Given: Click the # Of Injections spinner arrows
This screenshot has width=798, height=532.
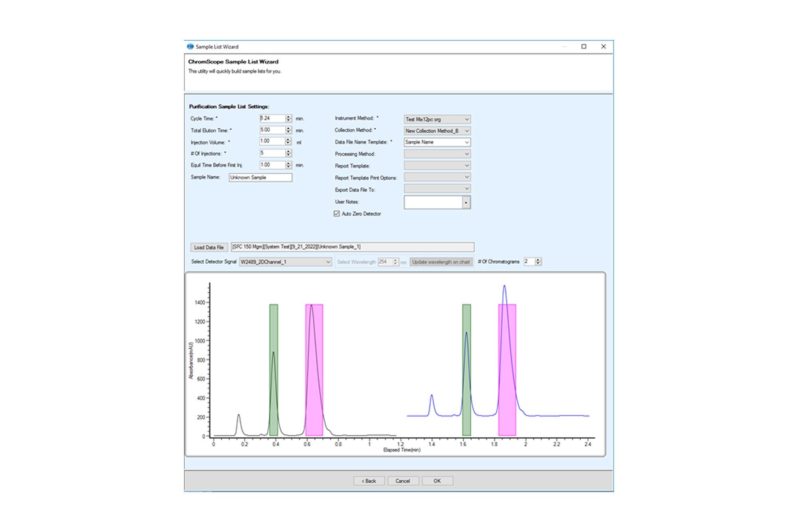Looking at the screenshot, I should coord(288,153).
